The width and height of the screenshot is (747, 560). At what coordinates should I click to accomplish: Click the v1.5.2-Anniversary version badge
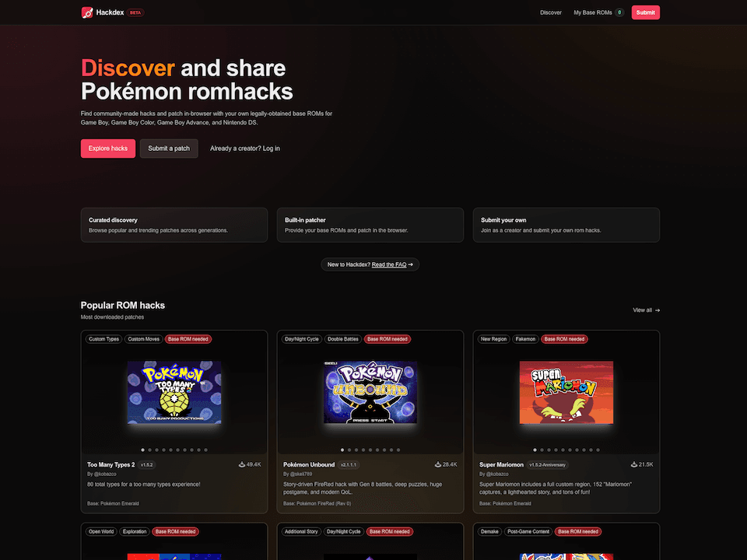[547, 465]
